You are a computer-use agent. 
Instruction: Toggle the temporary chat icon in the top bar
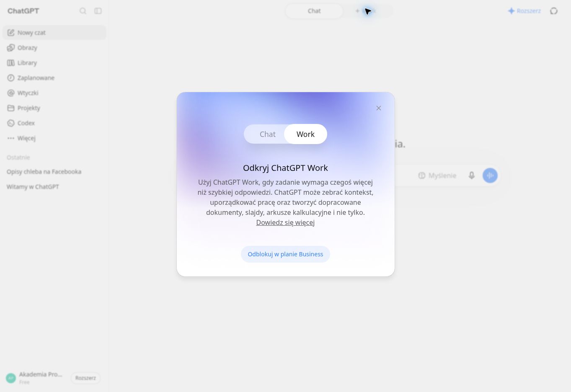pyautogui.click(x=554, y=11)
